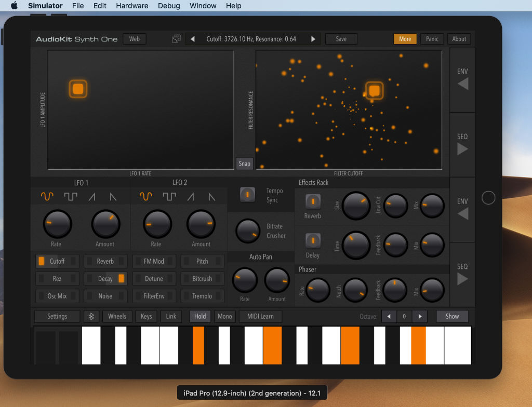Decrease octave with left arrow

coord(389,317)
